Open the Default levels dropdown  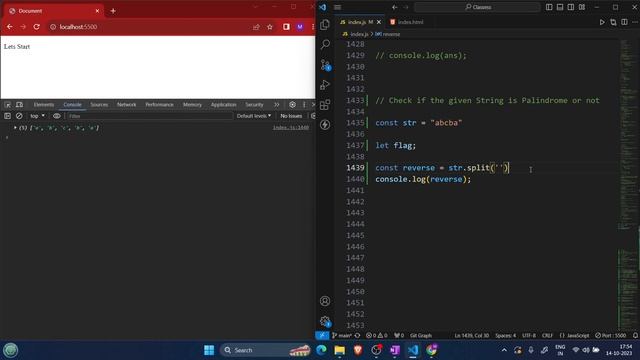click(x=253, y=116)
